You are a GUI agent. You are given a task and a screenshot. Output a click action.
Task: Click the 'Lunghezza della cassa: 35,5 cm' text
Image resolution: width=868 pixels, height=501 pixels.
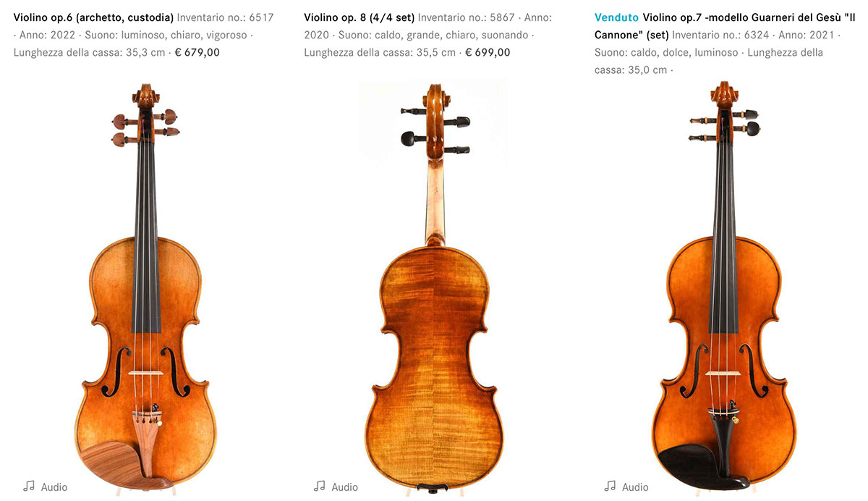tap(380, 52)
